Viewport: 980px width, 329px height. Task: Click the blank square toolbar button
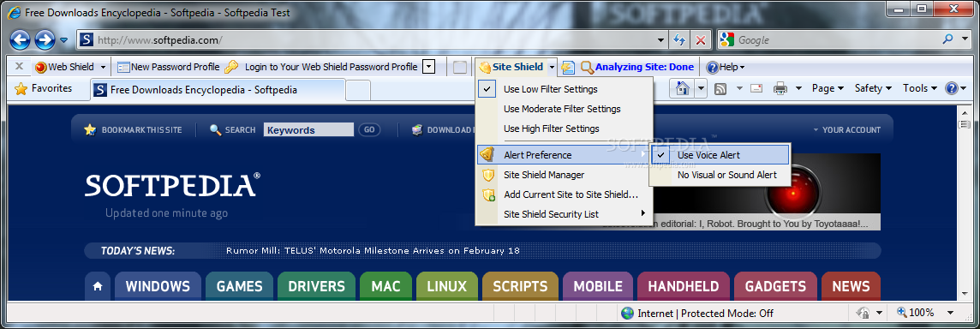pyautogui.click(x=460, y=67)
